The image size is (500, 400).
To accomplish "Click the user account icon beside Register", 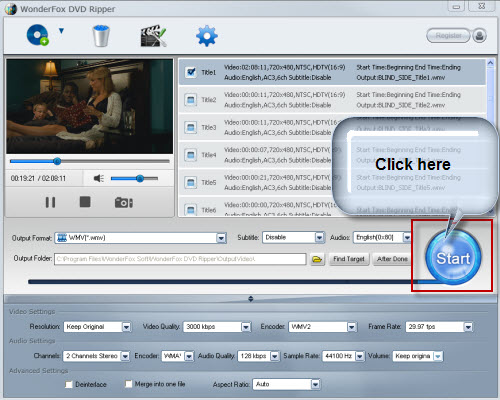I will [479, 35].
